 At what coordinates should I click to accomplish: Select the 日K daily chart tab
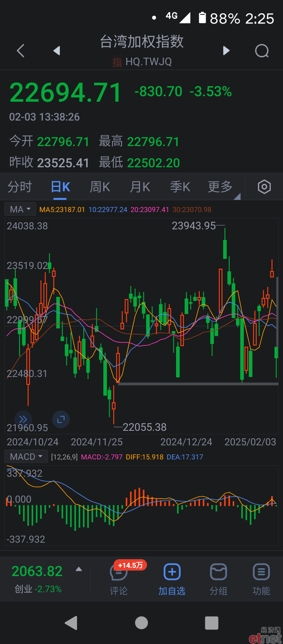[61, 187]
